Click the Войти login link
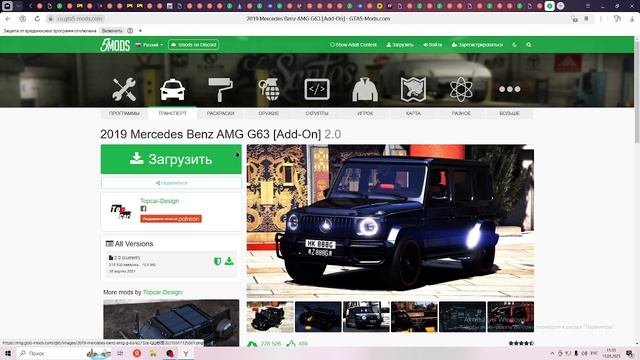This screenshot has height=360, width=640. [x=432, y=45]
